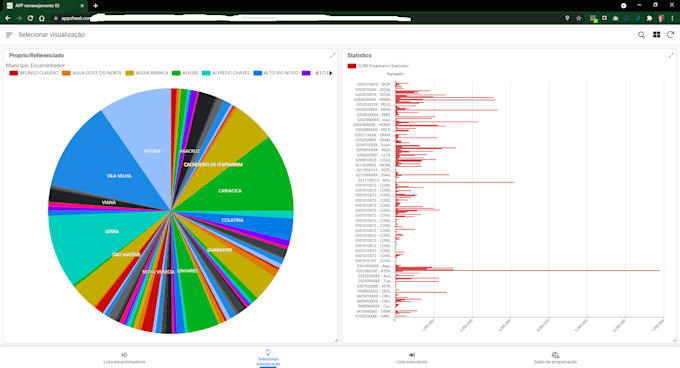Click the location permission pin icon
The height and width of the screenshot is (368, 680).
[567, 18]
